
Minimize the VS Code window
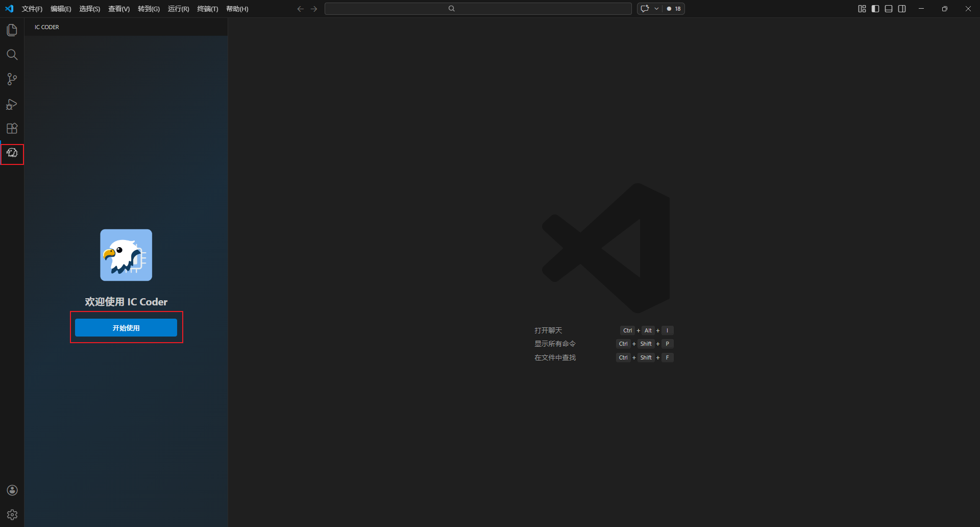921,9
